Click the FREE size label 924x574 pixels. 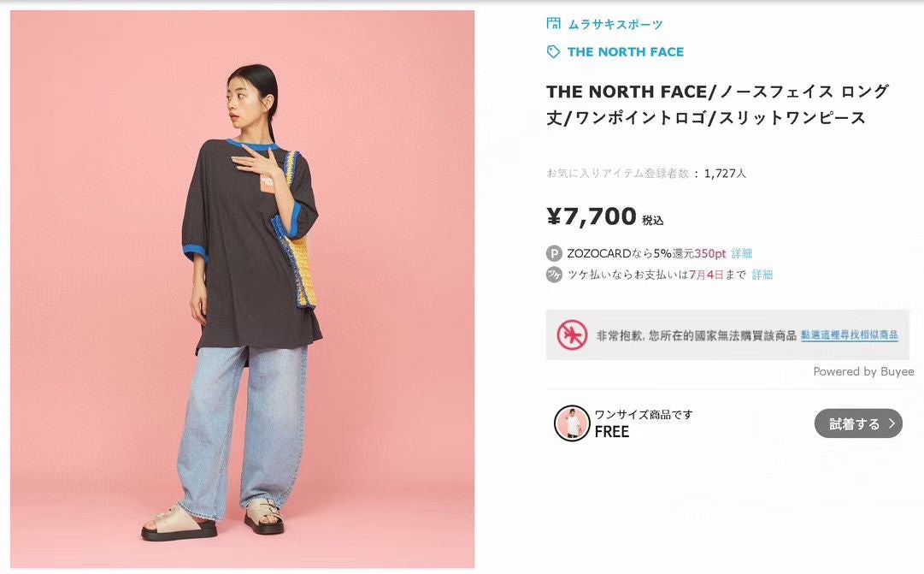click(612, 432)
